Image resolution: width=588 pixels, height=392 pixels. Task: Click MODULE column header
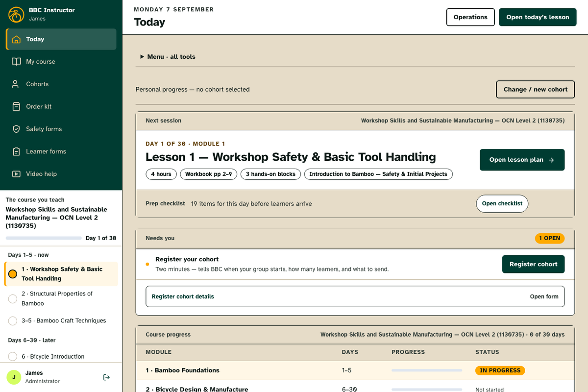[x=159, y=352]
